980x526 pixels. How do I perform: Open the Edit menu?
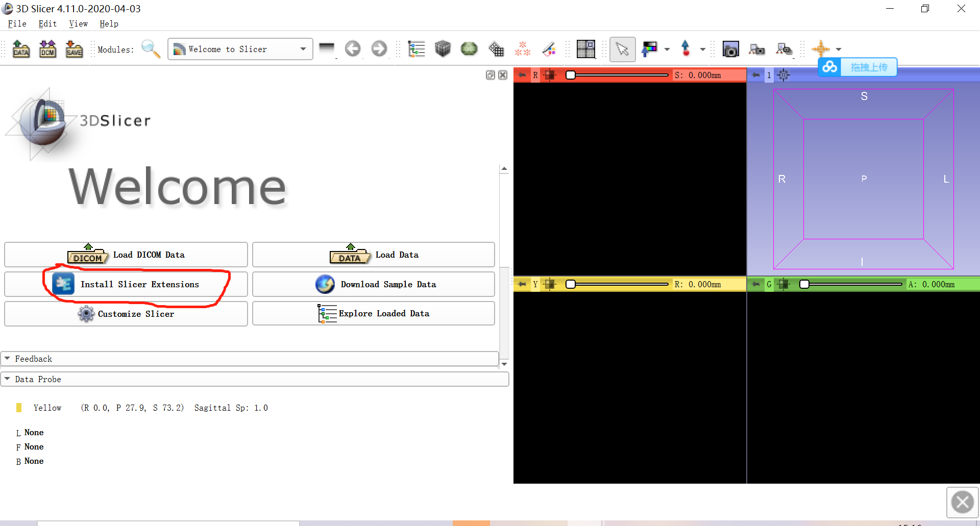click(47, 23)
